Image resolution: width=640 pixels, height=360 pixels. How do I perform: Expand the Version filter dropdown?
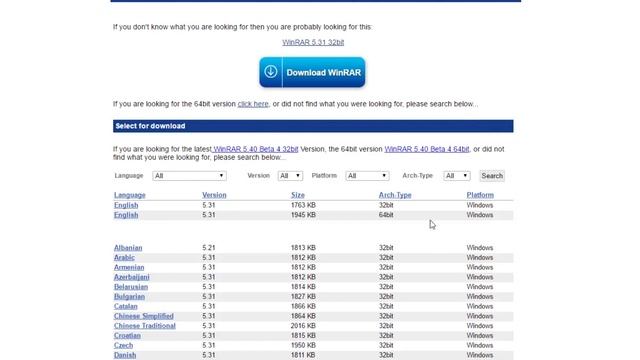point(290,176)
